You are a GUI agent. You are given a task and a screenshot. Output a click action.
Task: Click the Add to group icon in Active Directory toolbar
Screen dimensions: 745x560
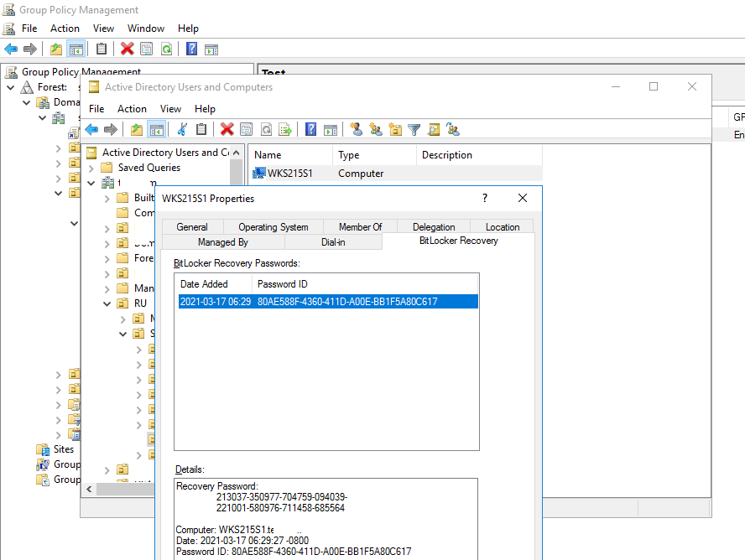[x=453, y=129]
